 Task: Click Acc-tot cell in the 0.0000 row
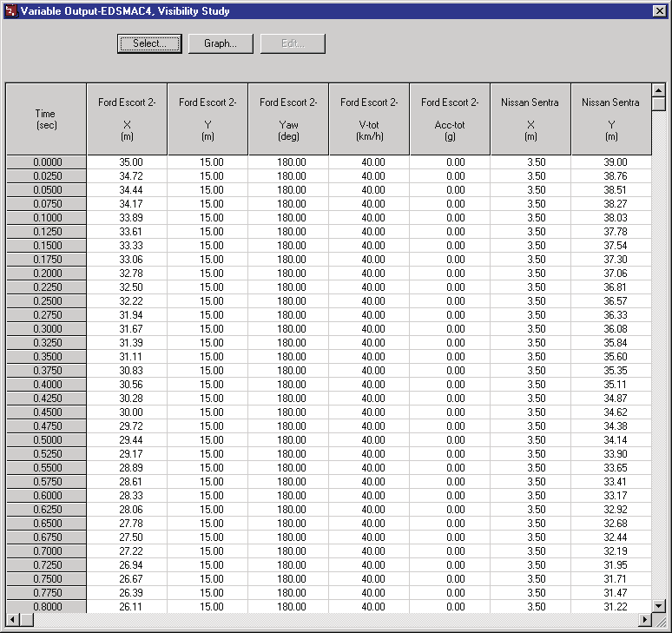[x=450, y=162]
